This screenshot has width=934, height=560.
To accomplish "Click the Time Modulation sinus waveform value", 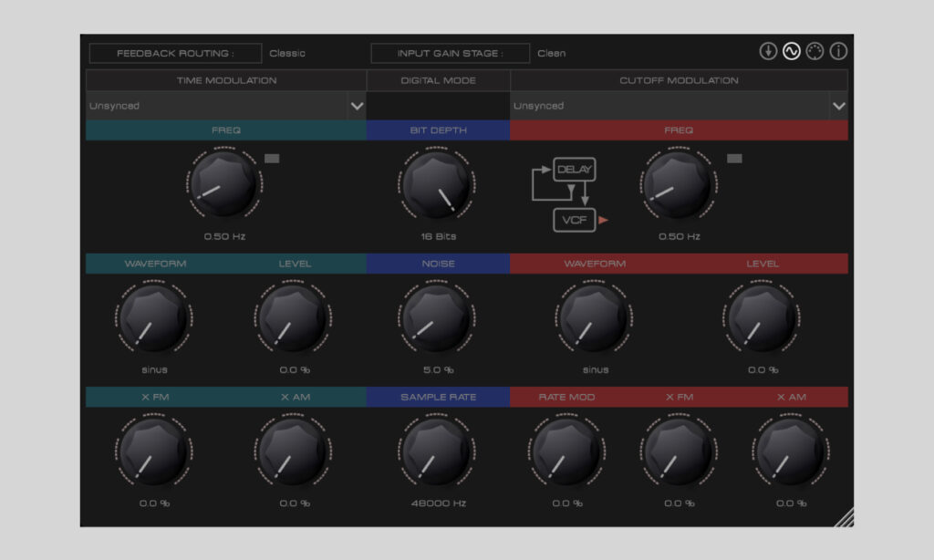I will [154, 370].
